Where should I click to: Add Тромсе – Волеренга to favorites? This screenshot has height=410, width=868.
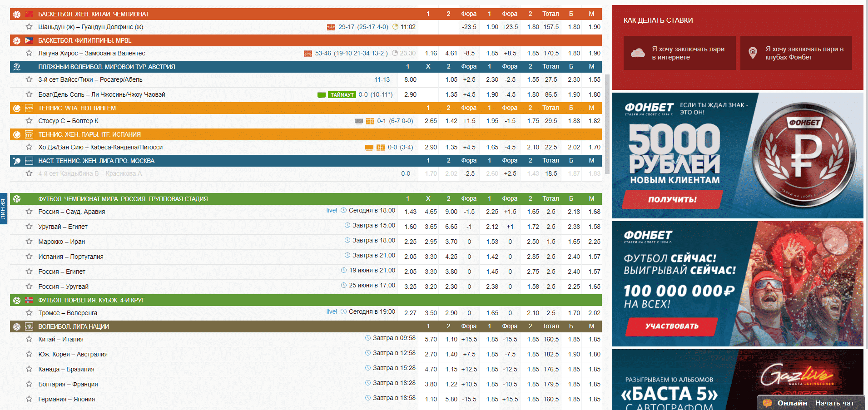[29, 313]
